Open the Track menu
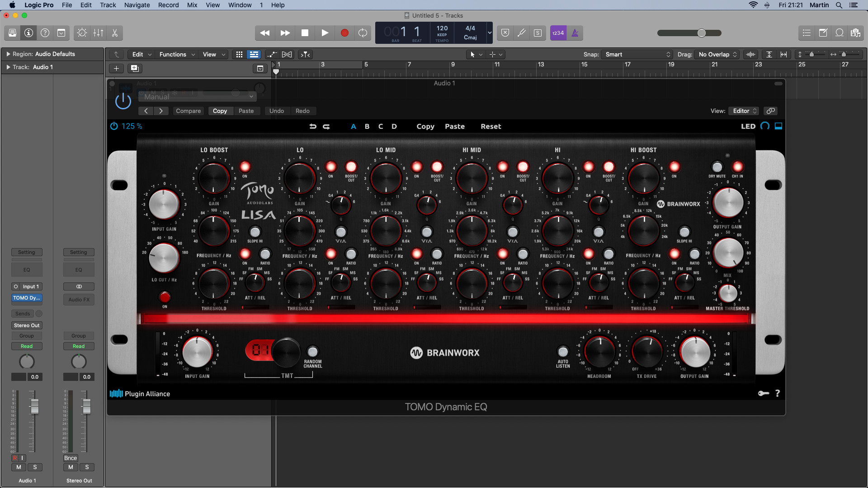Screen dimensions: 868x488 (108, 5)
